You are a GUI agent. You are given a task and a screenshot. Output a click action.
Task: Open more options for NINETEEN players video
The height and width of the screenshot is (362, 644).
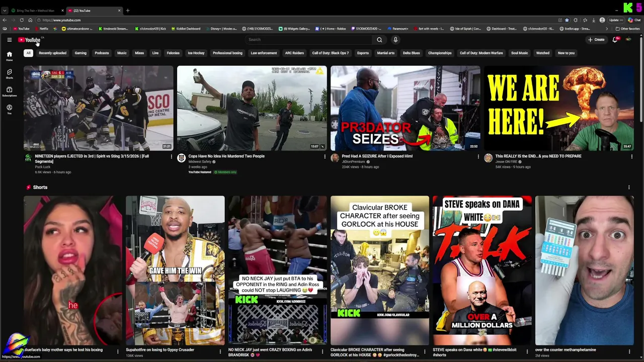pyautogui.click(x=171, y=156)
